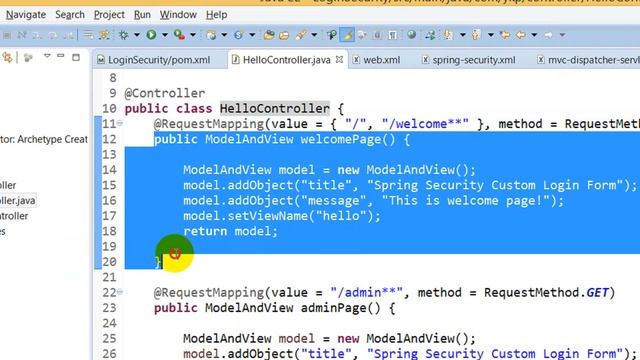Screen dimensions: 640x360
Task: Collapse the method fold at line 11
Action: [x=120, y=123]
